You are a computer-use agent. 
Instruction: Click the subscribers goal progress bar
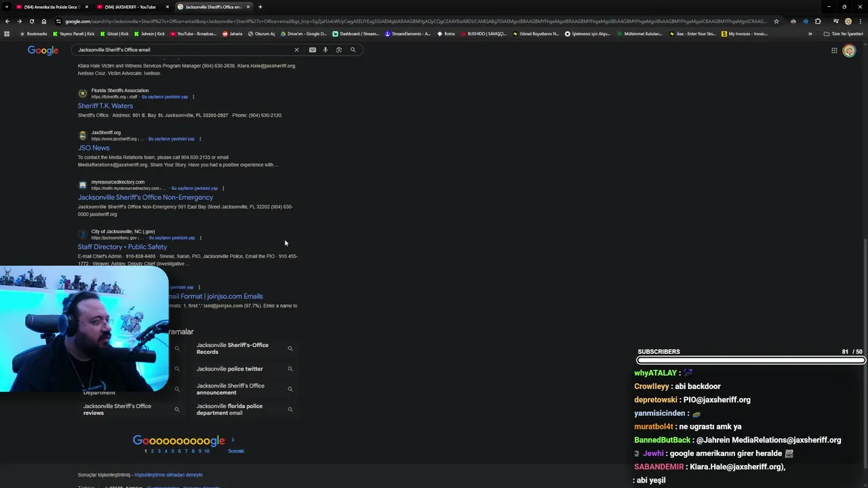750,360
